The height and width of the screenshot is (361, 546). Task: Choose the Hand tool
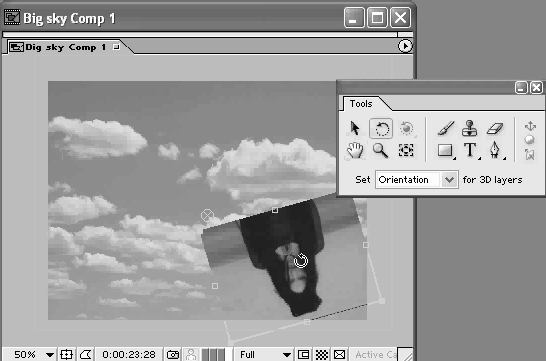tap(355, 151)
